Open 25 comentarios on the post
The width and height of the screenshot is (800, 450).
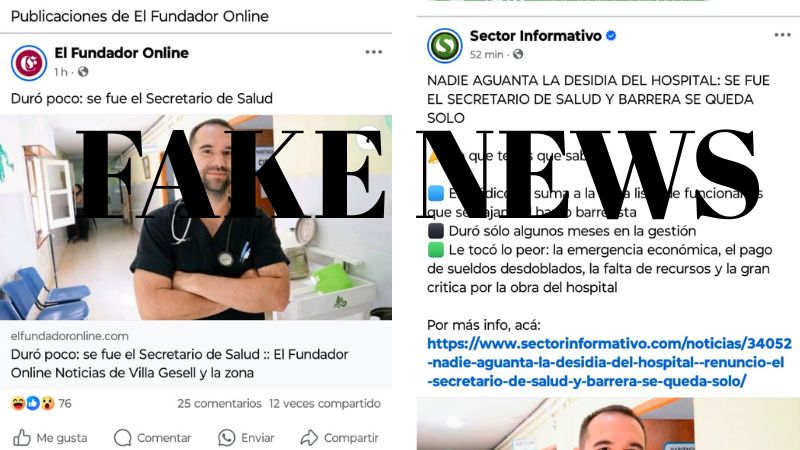(219, 404)
